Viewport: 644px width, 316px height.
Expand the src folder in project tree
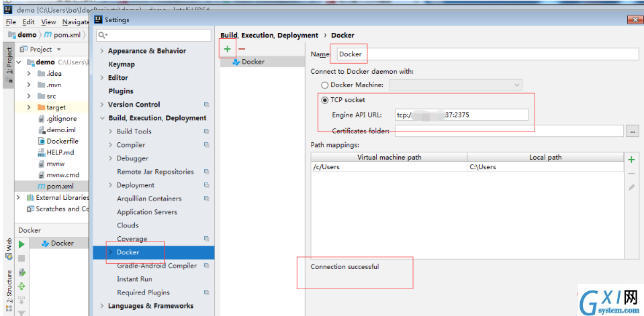tap(29, 96)
